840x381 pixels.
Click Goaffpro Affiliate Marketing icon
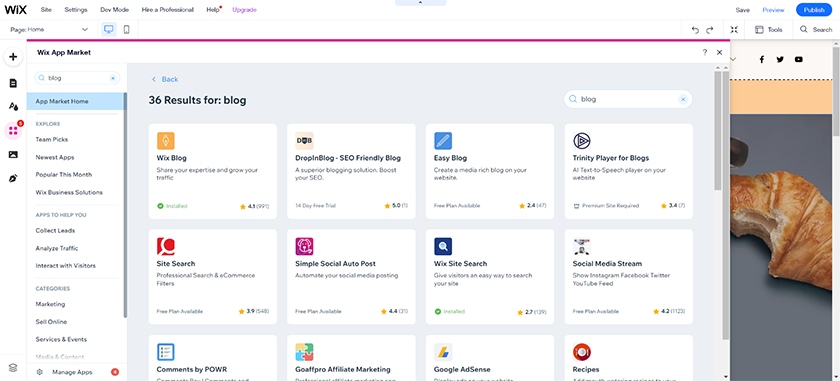coord(304,352)
